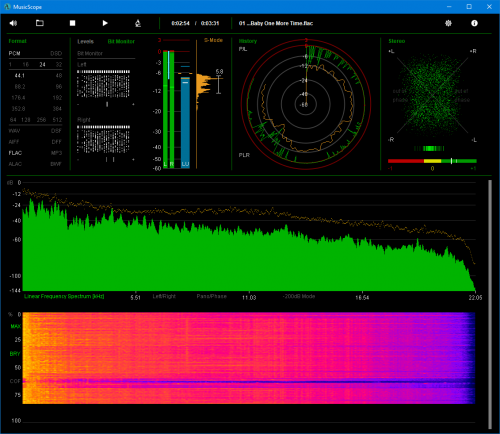Click the vertical scrollbar on the right
The height and width of the screenshot is (434, 500).
coord(490,304)
